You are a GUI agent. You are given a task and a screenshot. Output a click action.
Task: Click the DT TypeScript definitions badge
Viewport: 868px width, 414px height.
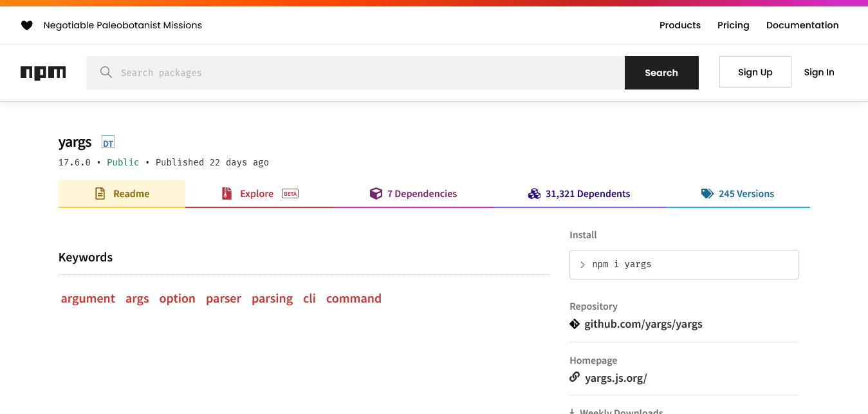(x=108, y=143)
